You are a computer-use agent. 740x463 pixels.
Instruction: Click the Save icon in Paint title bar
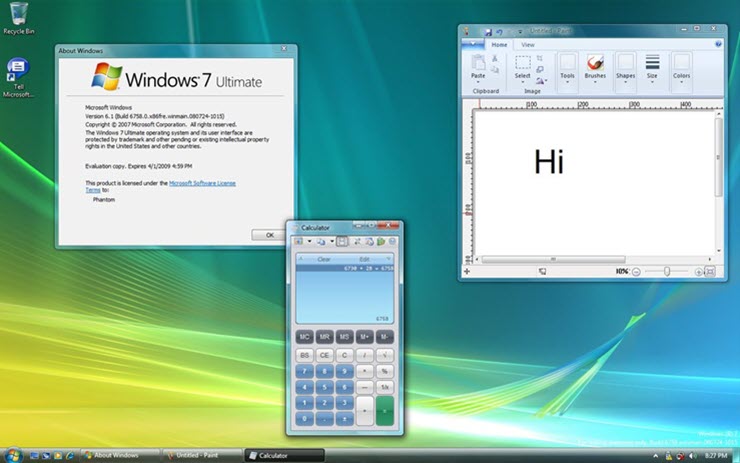[x=487, y=33]
